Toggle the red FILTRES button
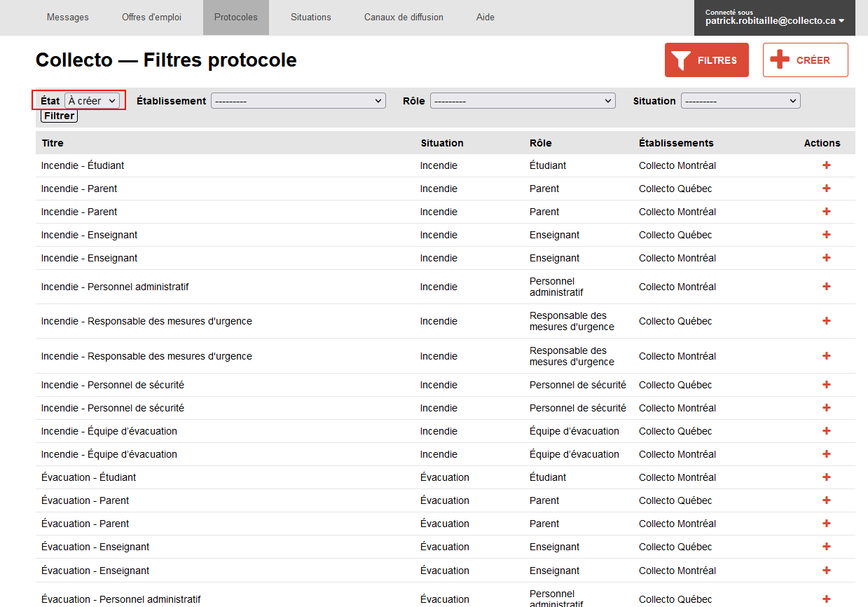This screenshot has width=868, height=607. pyautogui.click(x=706, y=60)
